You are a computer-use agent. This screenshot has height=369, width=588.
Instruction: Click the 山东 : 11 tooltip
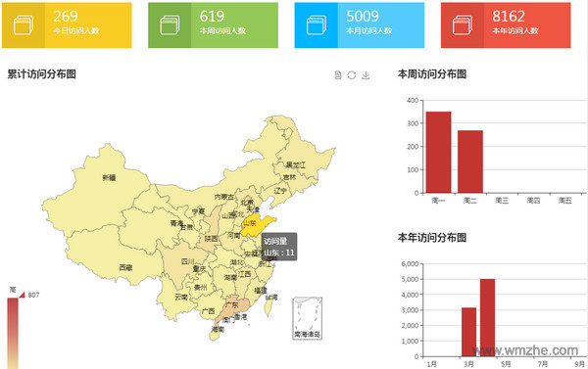click(279, 247)
